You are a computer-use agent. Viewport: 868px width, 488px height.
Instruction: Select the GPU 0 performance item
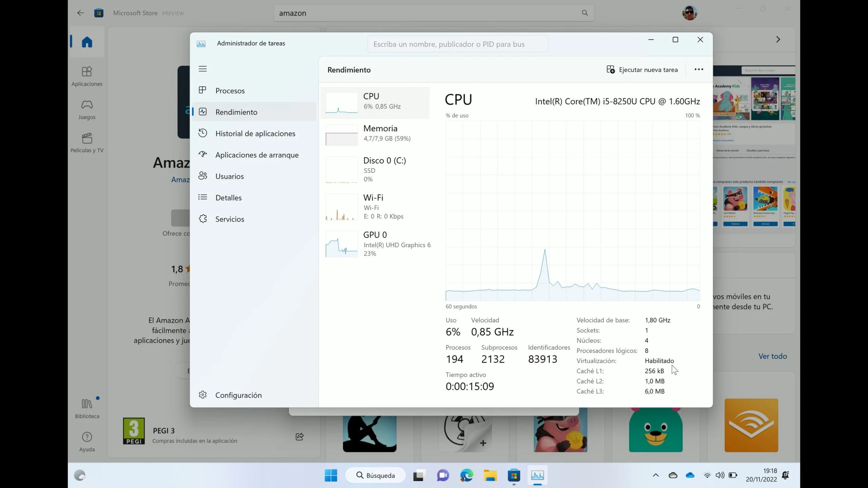pyautogui.click(x=375, y=244)
